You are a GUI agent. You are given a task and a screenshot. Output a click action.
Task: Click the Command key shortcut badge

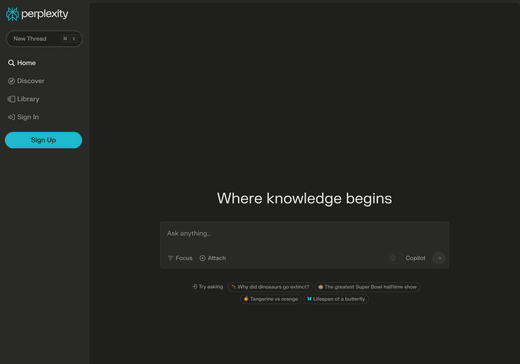click(65, 39)
